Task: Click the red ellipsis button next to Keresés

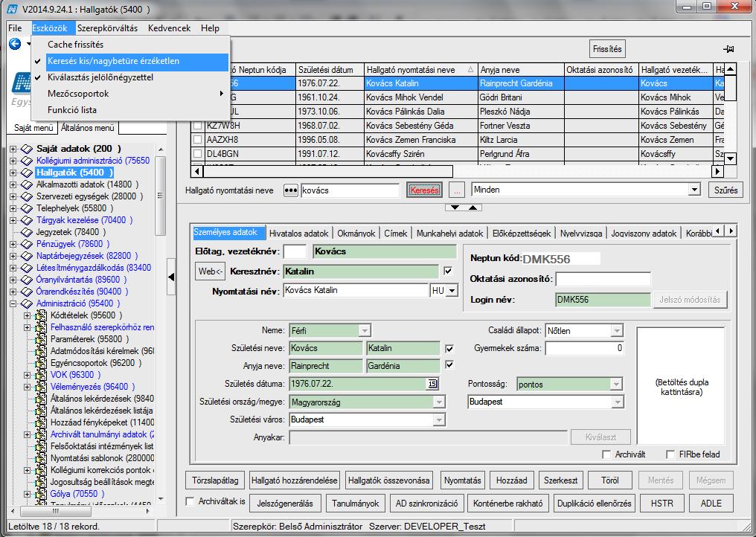Action: click(457, 190)
